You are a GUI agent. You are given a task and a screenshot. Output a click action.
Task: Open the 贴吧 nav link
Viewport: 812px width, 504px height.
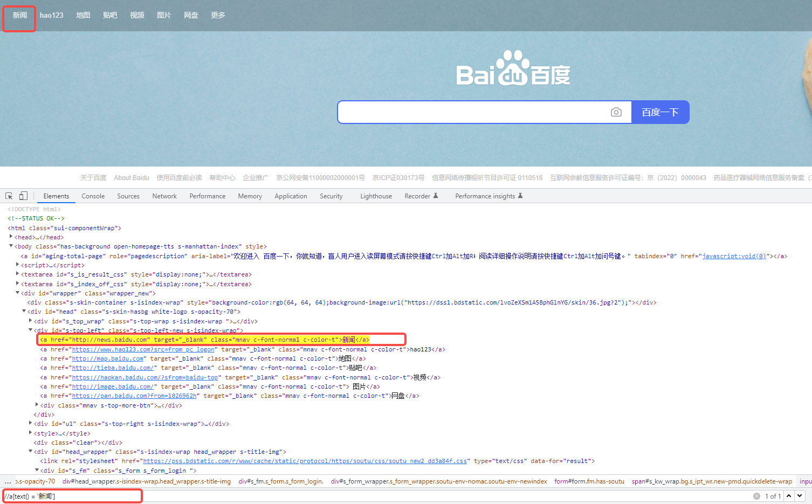point(110,15)
